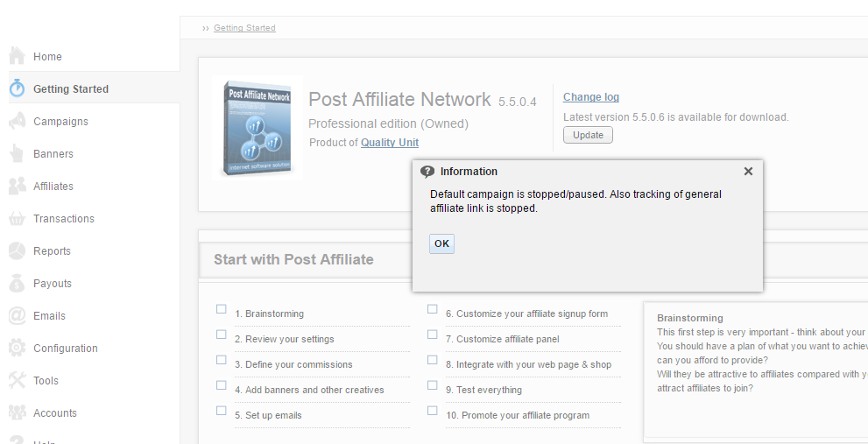Check the '7. Customize affiliate panel' checkbox

433,335
